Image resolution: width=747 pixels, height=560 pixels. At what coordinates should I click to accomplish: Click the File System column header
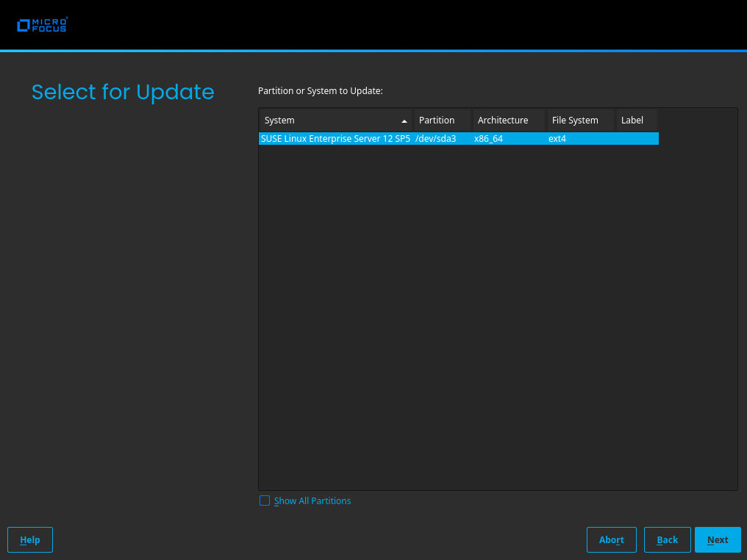coord(579,121)
